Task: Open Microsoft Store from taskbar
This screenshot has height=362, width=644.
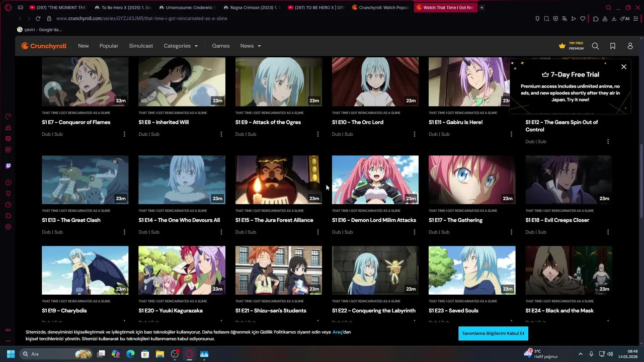Action: 145,354
